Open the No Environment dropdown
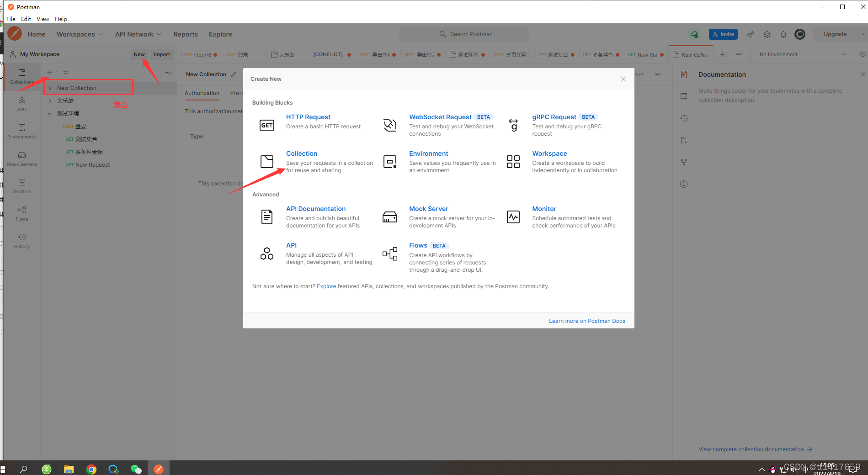This screenshot has width=868, height=475. [x=803, y=54]
